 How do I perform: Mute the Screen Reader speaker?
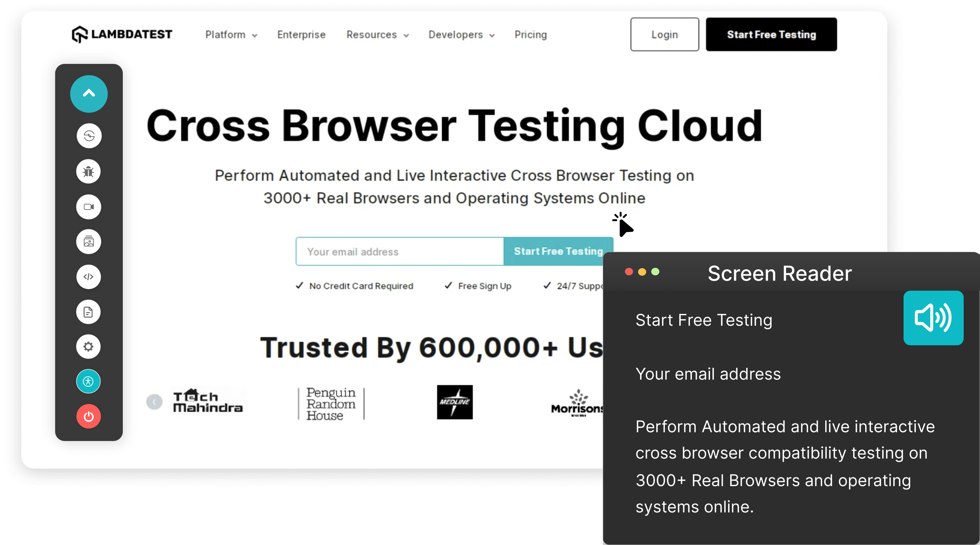point(933,318)
